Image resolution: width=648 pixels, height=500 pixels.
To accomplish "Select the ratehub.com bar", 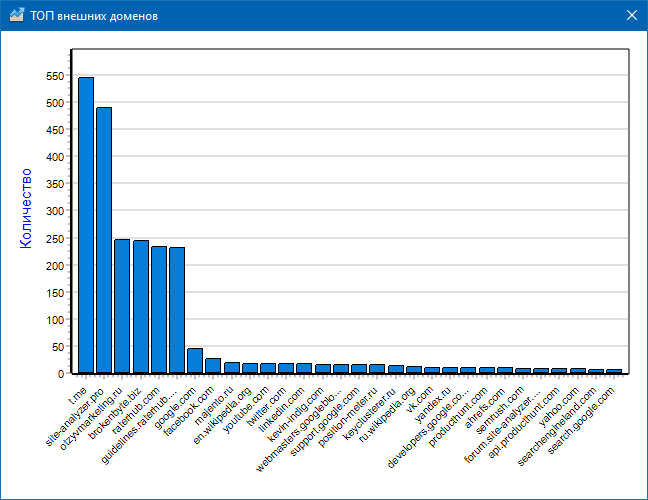I will pos(159,310).
